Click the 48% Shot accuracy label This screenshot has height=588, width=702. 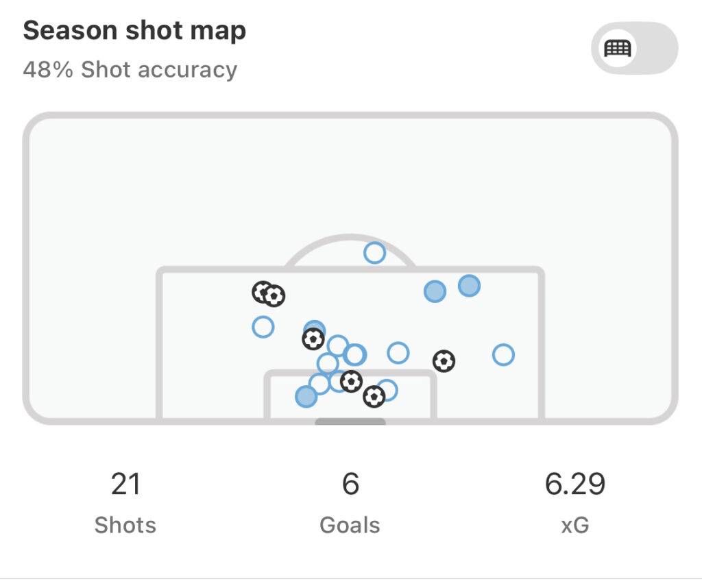[130, 70]
